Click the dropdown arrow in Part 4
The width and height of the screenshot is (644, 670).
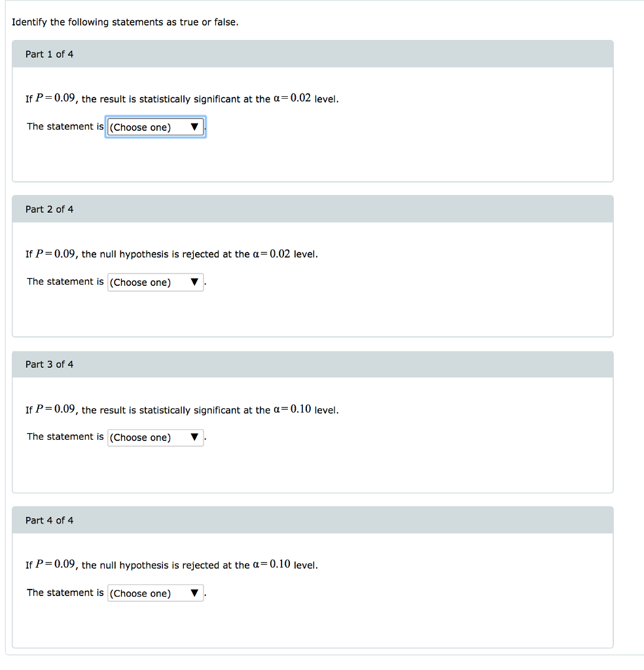coord(194,593)
